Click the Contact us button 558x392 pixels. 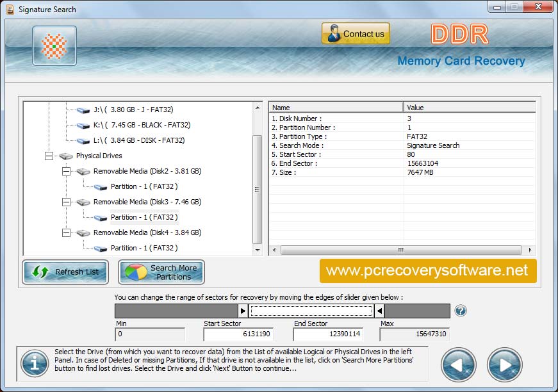(x=356, y=33)
